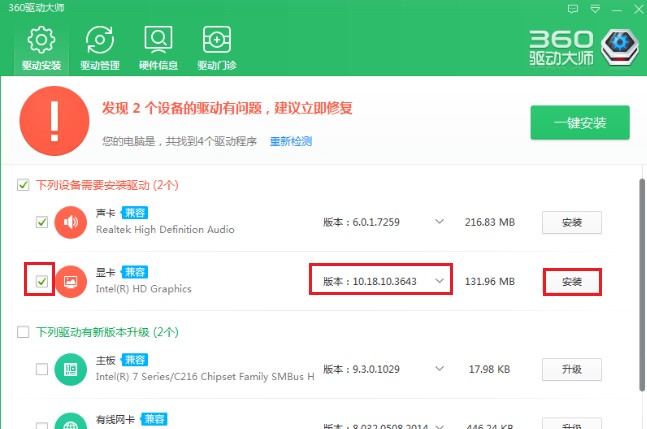The image size is (647, 429).
Task: Click the 一键安装 button
Action: (580, 123)
